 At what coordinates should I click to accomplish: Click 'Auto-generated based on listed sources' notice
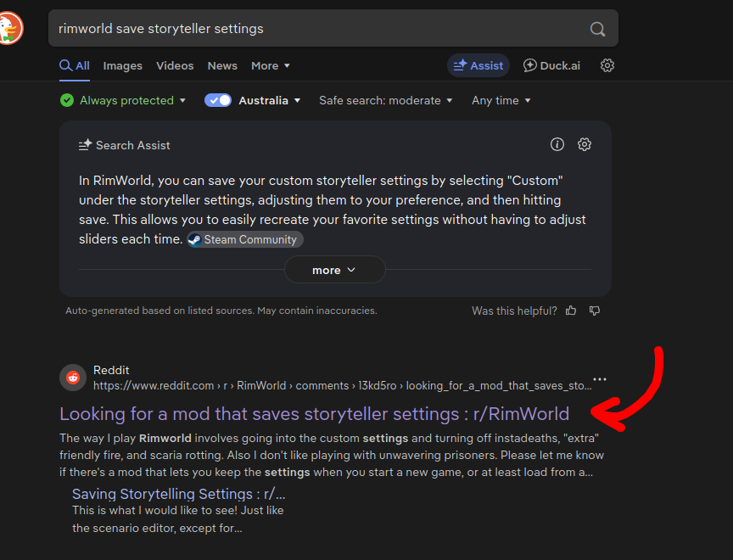221,311
